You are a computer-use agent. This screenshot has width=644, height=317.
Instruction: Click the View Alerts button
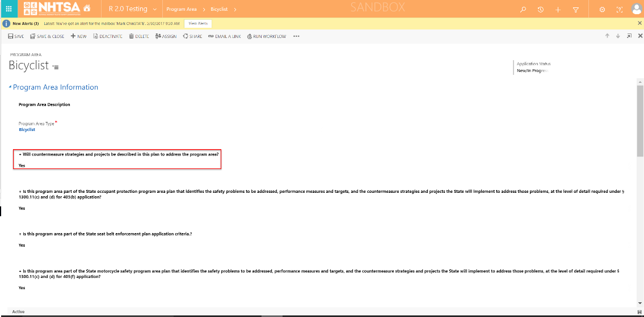(x=198, y=23)
